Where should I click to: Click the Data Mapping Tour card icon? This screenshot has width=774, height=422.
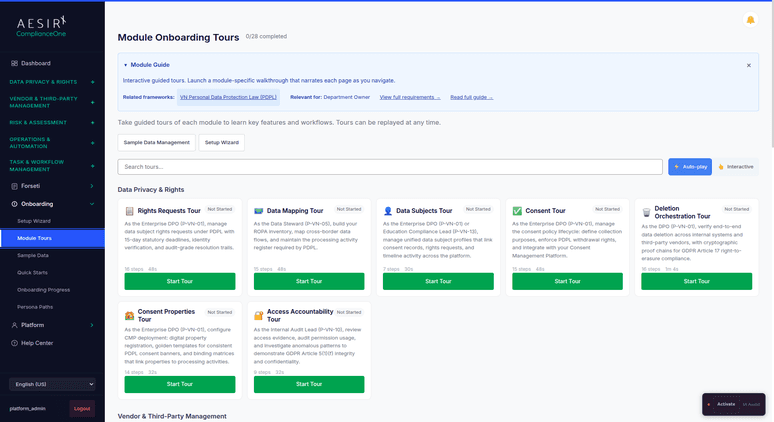259,211
